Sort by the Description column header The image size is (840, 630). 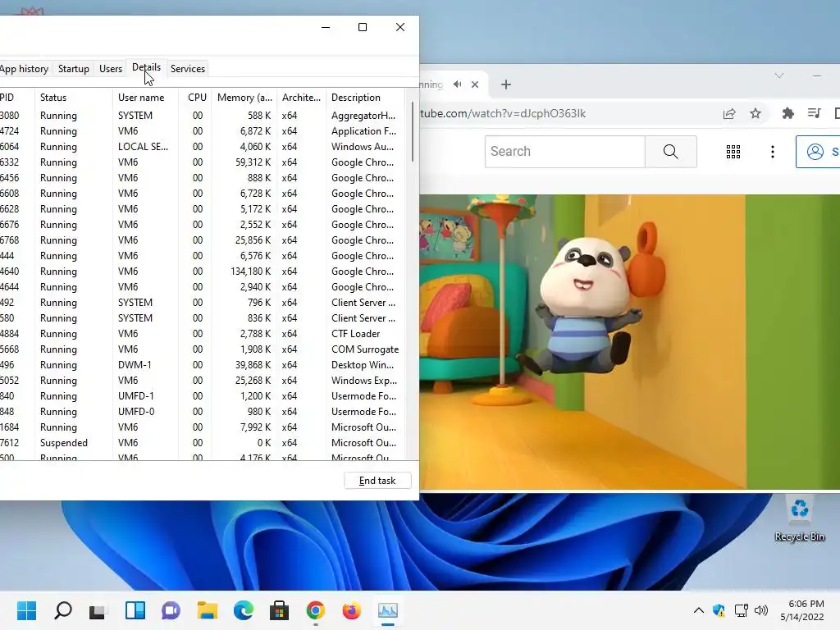click(x=364, y=98)
